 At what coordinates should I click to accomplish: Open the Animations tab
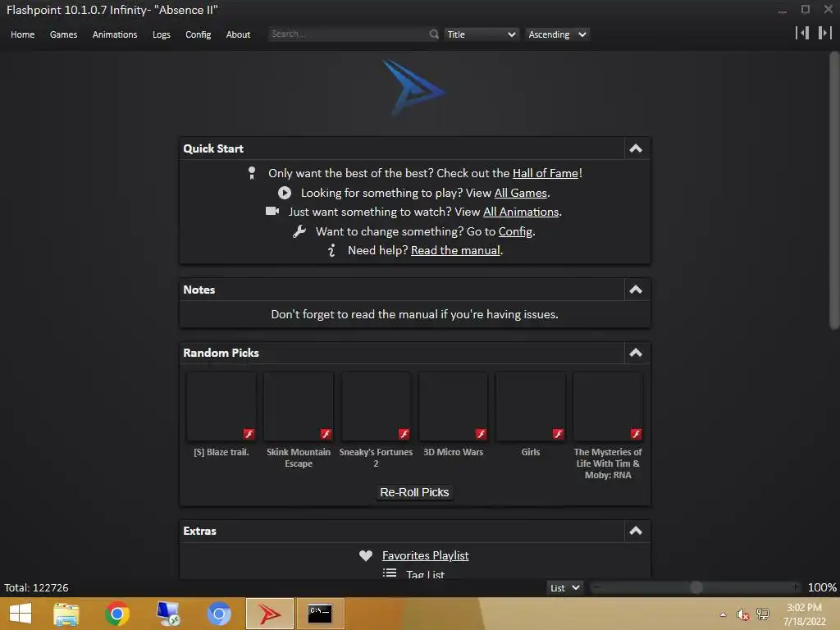coord(115,34)
